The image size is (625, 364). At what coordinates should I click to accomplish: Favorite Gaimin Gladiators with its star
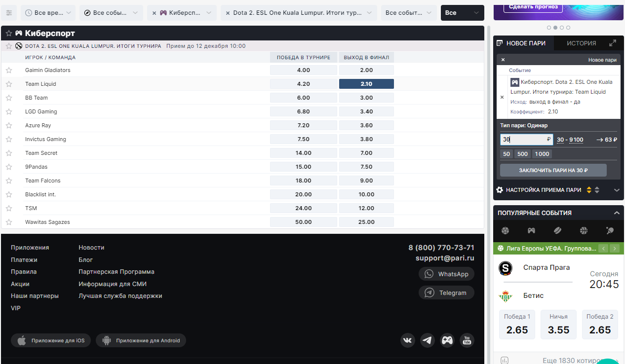9,70
